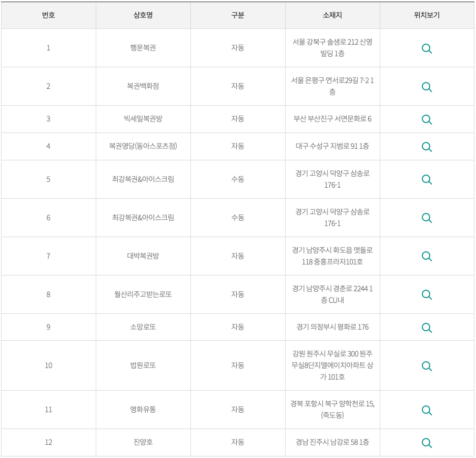Click 경기 고양시 address in row 5

tap(332, 179)
